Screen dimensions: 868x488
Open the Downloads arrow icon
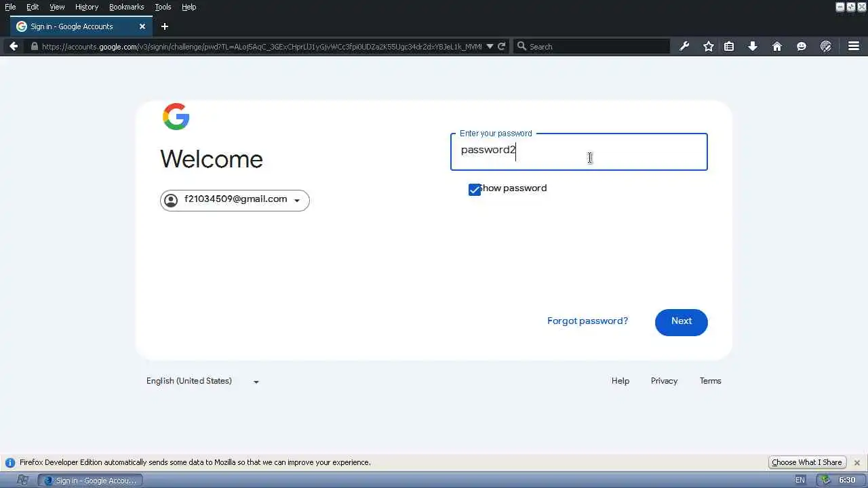click(753, 46)
